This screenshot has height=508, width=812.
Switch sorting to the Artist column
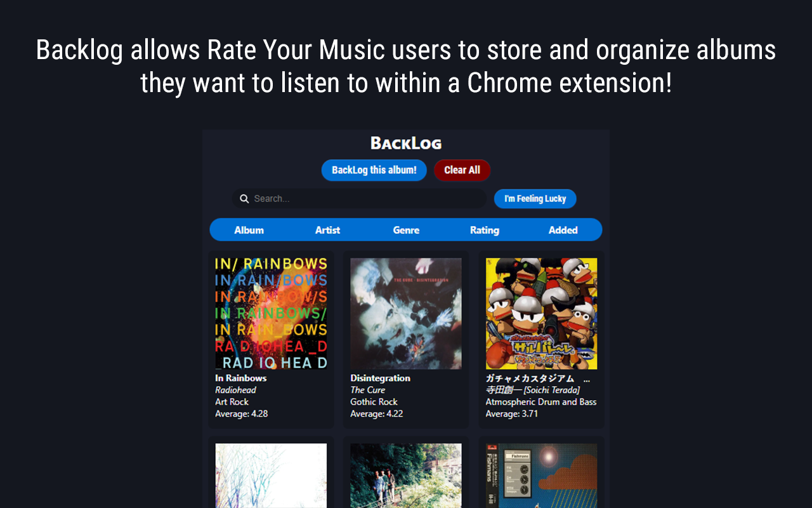tap(327, 230)
